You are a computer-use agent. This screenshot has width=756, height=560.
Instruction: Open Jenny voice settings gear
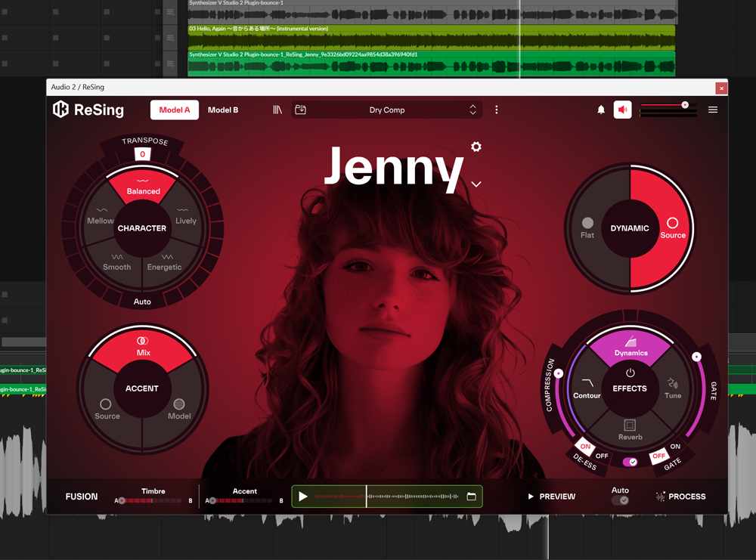click(476, 147)
